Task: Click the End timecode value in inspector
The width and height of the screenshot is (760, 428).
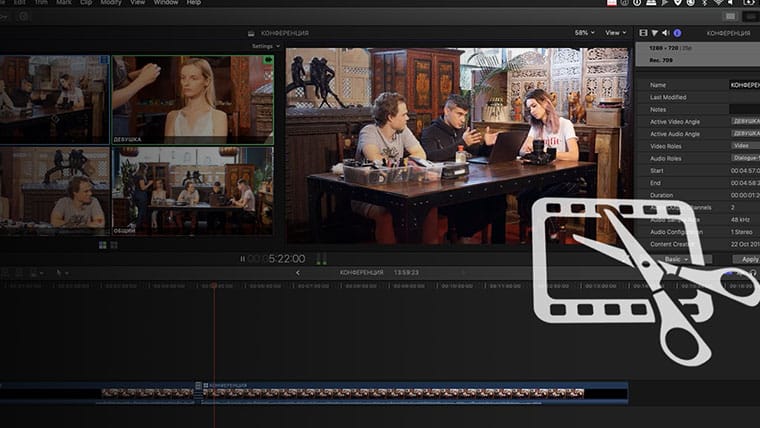Action: tap(745, 183)
